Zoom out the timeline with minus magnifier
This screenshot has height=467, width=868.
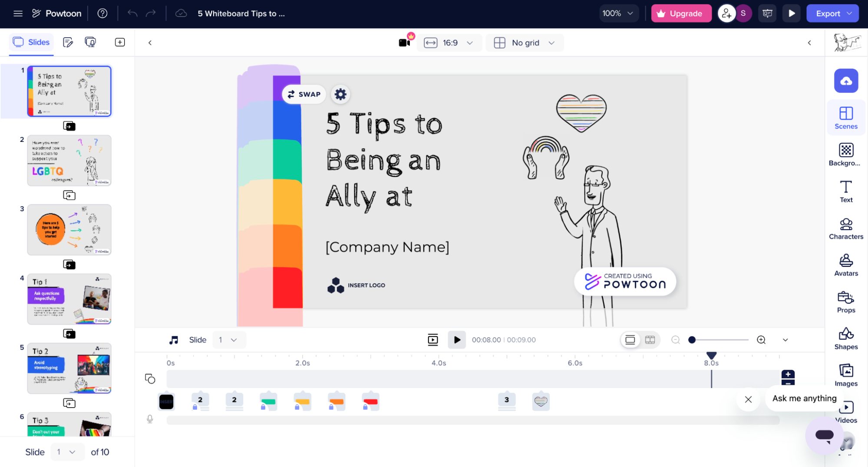676,340
